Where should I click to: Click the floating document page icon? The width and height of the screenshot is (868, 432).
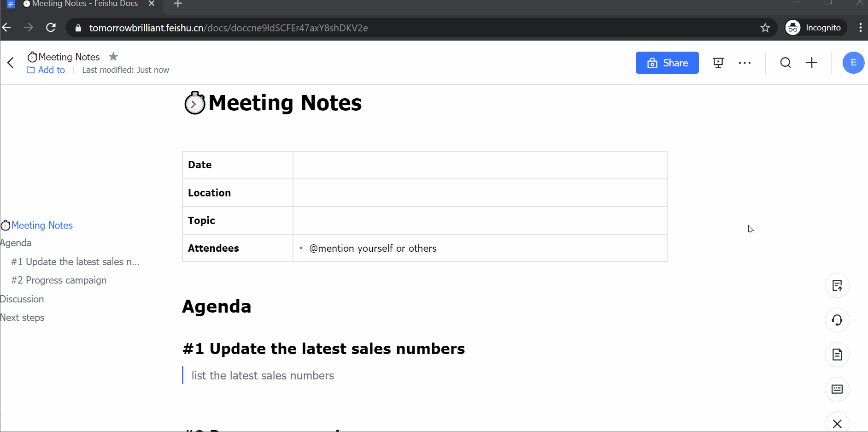[837, 355]
